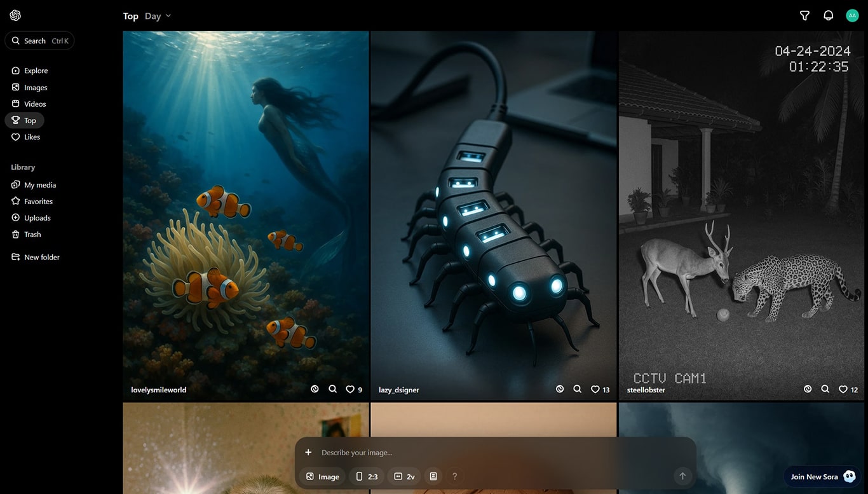
Task: Toggle heart on steellobster CCTV image
Action: 843,389
